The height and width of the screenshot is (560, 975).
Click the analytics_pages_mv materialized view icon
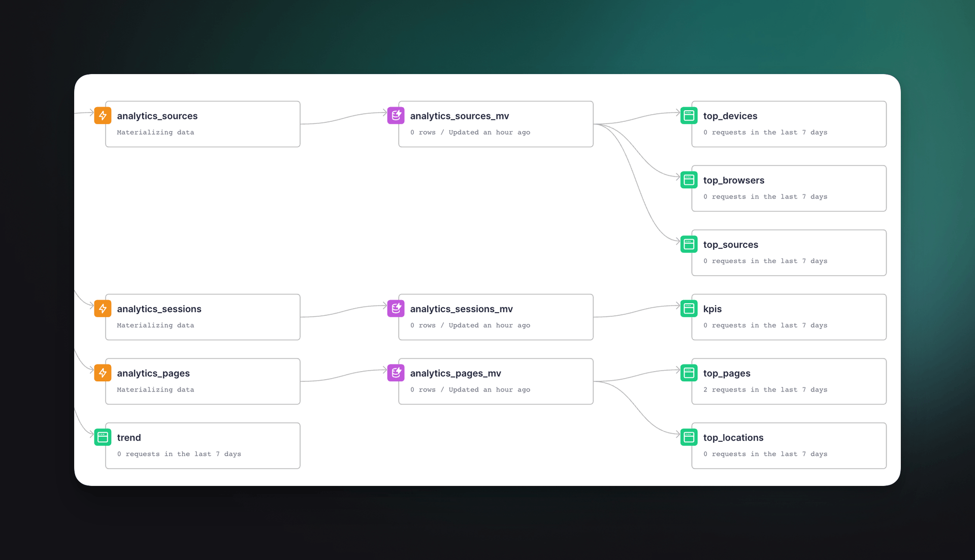395,373
